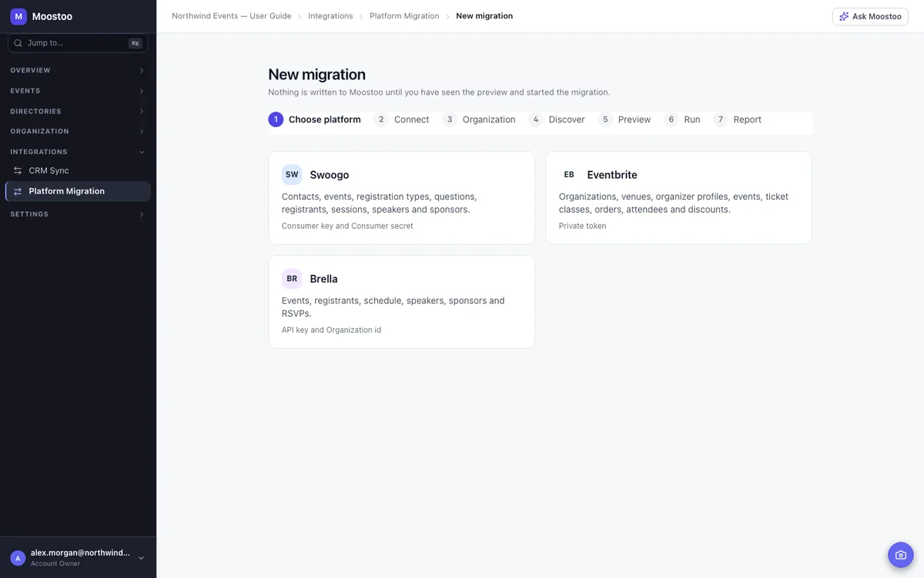Click the SW Swoogo badge icon
Image resolution: width=924 pixels, height=578 pixels.
coord(292,175)
